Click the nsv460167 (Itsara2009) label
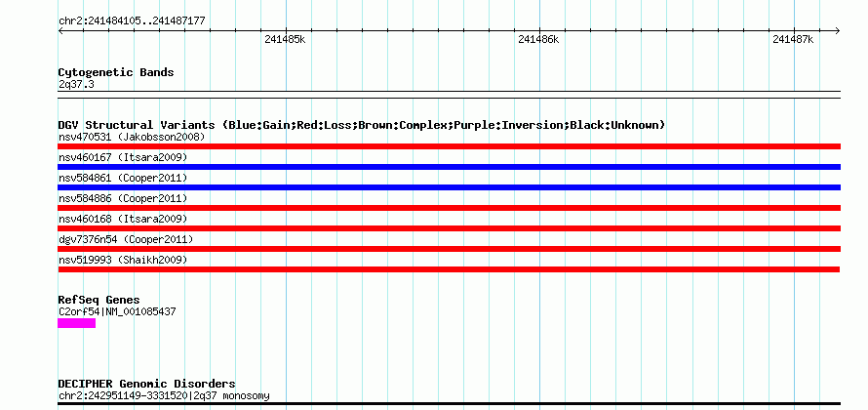The image size is (868, 410). (x=123, y=157)
